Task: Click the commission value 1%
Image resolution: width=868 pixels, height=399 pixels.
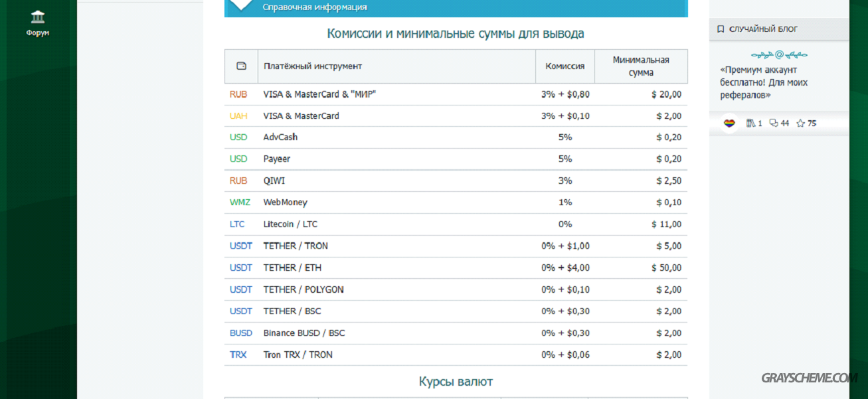Action: click(565, 202)
